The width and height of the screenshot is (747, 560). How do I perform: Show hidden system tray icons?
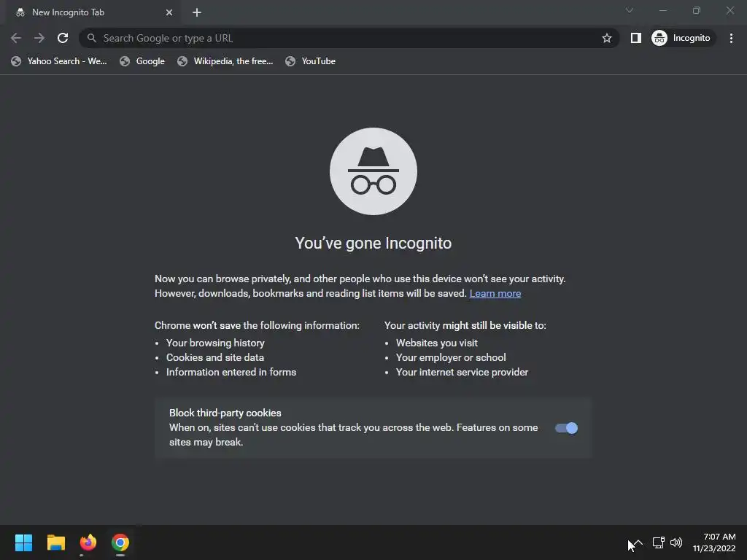638,542
